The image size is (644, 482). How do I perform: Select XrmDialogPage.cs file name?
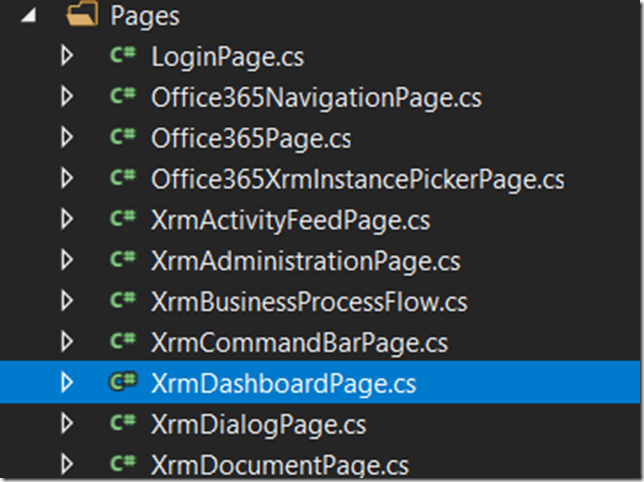pyautogui.click(x=259, y=425)
